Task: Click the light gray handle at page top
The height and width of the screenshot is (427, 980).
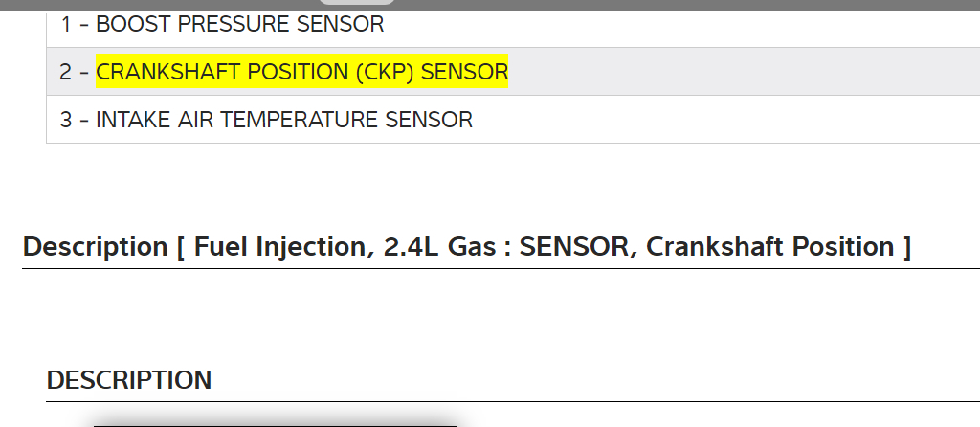Action: pos(356,2)
